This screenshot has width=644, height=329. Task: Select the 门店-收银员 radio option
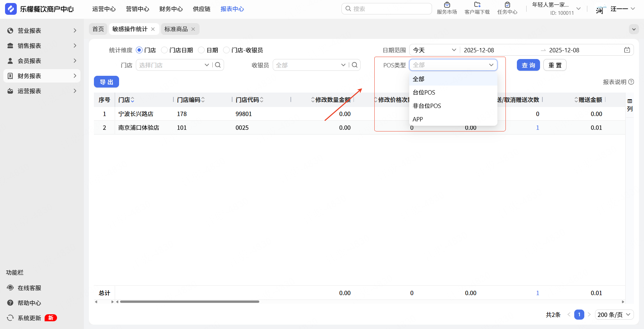point(226,50)
